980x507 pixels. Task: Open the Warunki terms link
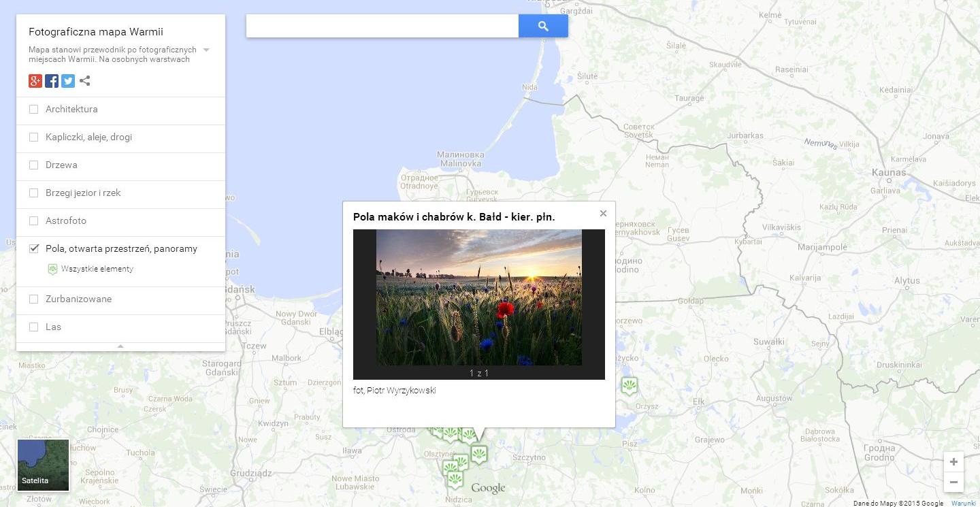(x=963, y=504)
